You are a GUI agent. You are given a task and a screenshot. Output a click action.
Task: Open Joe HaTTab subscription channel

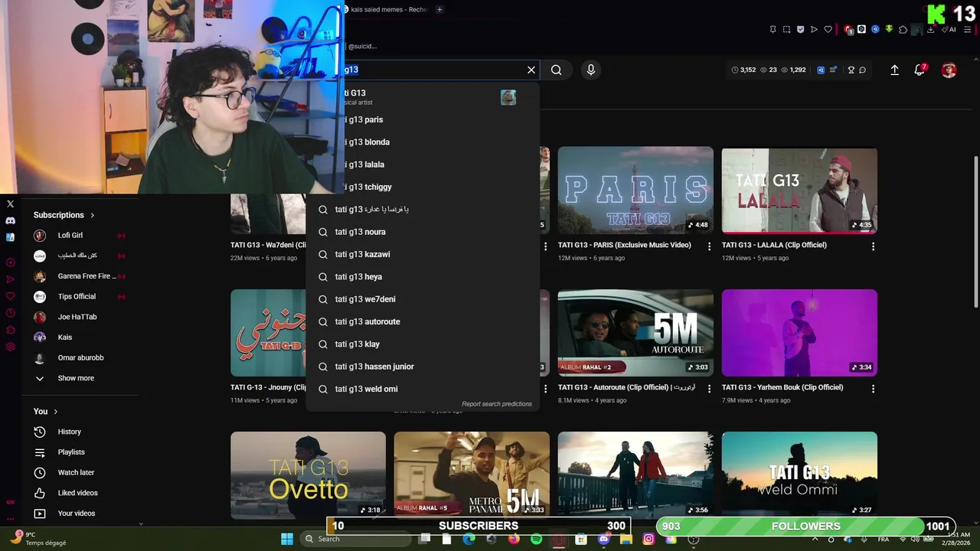pos(80,317)
